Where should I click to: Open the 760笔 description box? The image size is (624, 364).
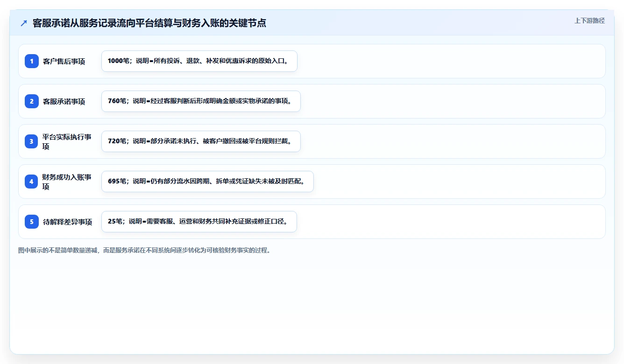[201, 101]
